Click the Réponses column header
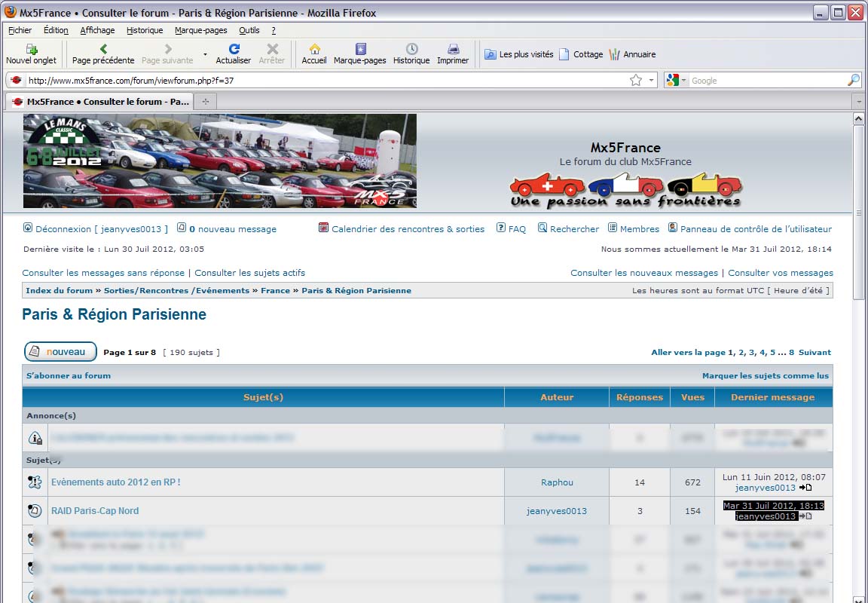Image resolution: width=868 pixels, height=603 pixels. pyautogui.click(x=640, y=397)
